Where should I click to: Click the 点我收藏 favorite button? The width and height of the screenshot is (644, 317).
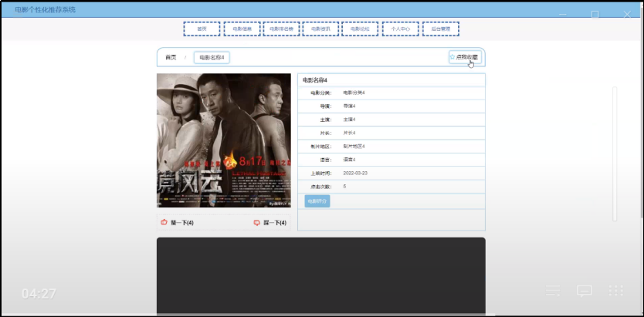tap(465, 57)
